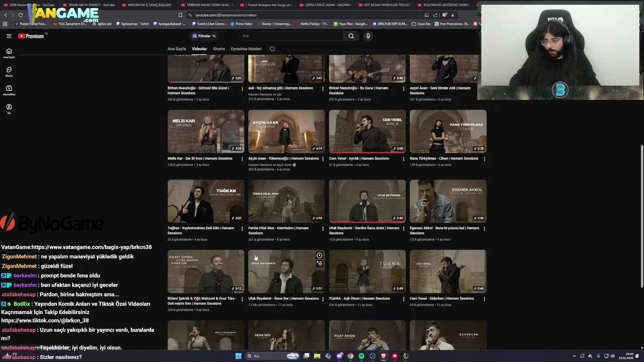Image resolution: width=644 pixels, height=362 pixels.
Task: Open Egemen Akkol - Bana bi yolunu bul title
Action: click(444, 230)
